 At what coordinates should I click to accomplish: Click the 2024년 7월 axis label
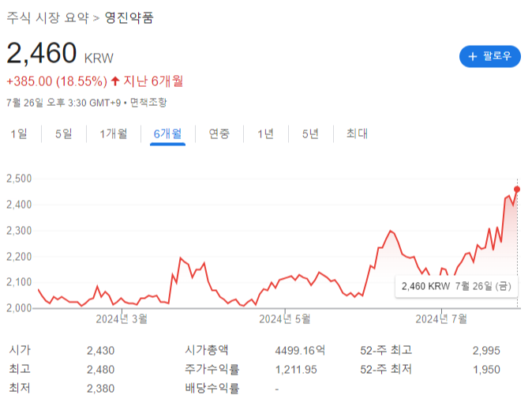point(441,319)
